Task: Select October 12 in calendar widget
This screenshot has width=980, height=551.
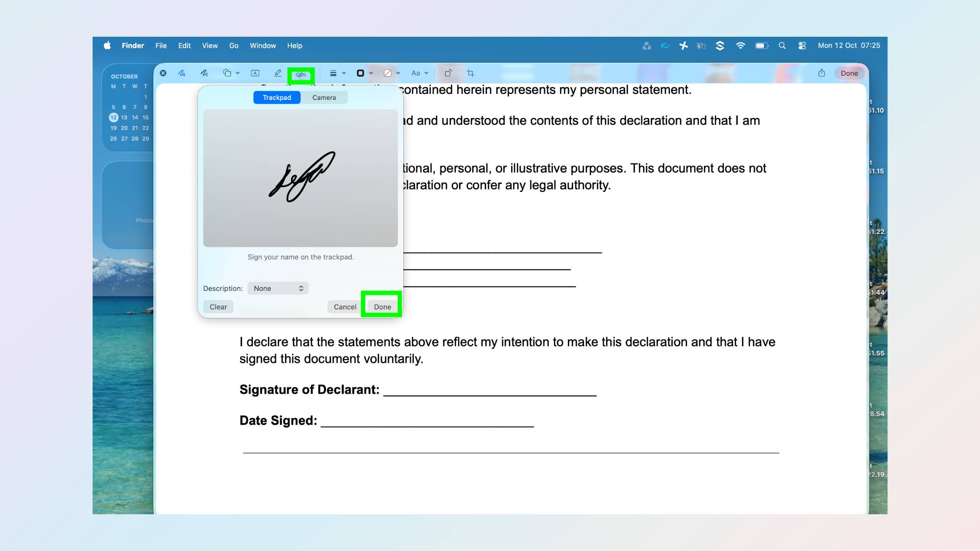Action: pyautogui.click(x=114, y=118)
